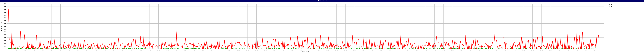Click the 3000 x-axis tick label
The height and width of the screenshot is (54, 644).
coord(274,50)
